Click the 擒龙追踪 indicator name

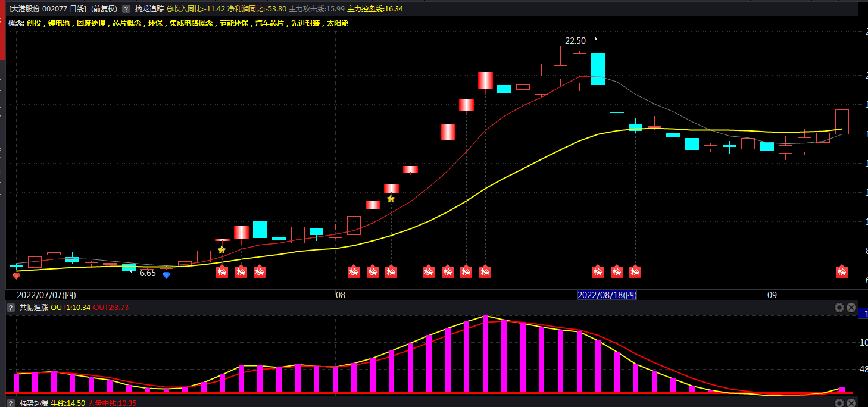click(149, 9)
